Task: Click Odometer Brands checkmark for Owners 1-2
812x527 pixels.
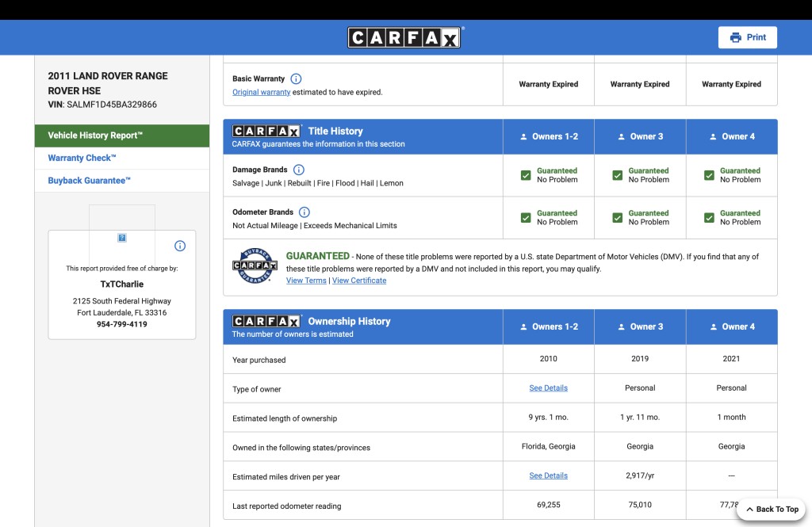Action: click(x=526, y=217)
